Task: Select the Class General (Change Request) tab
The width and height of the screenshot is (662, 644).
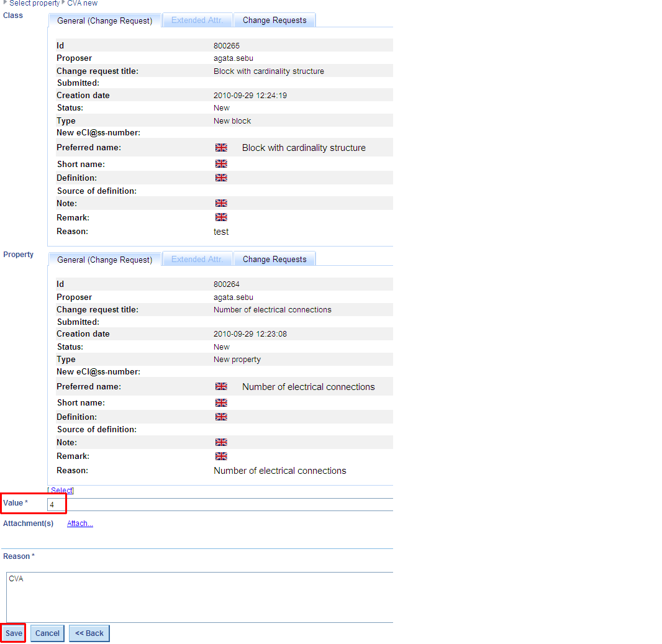Action: [x=104, y=20]
